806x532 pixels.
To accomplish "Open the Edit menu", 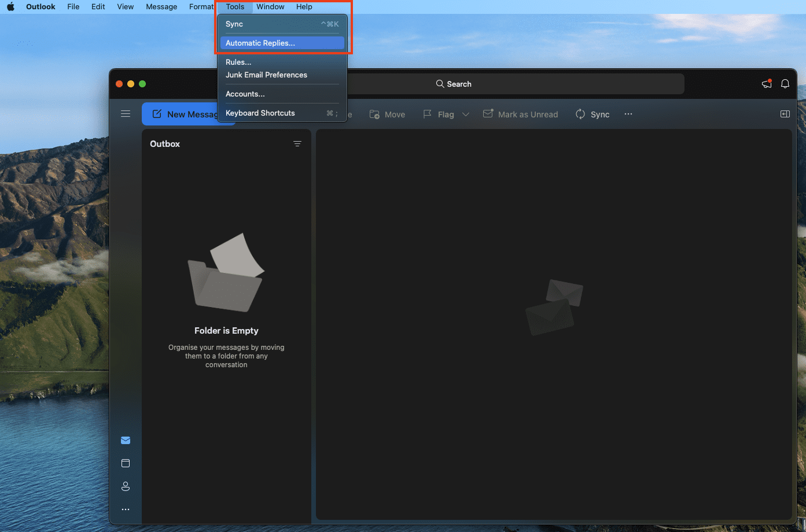I will (98, 7).
